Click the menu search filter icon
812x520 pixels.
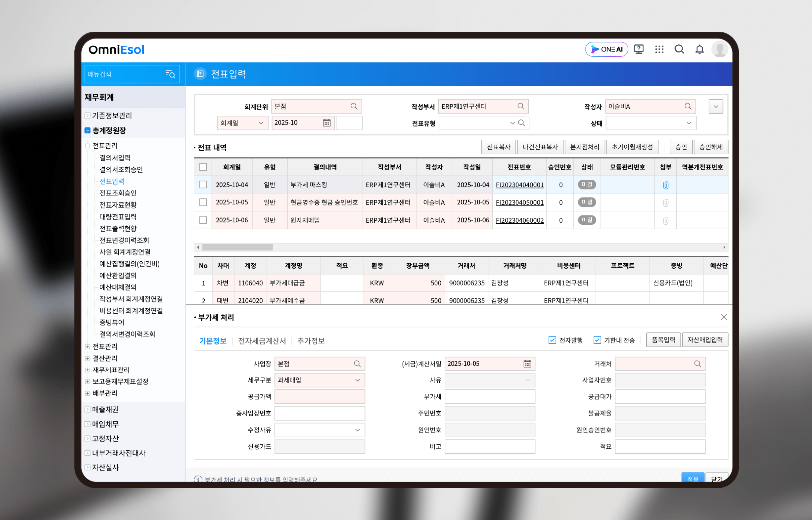(170, 74)
